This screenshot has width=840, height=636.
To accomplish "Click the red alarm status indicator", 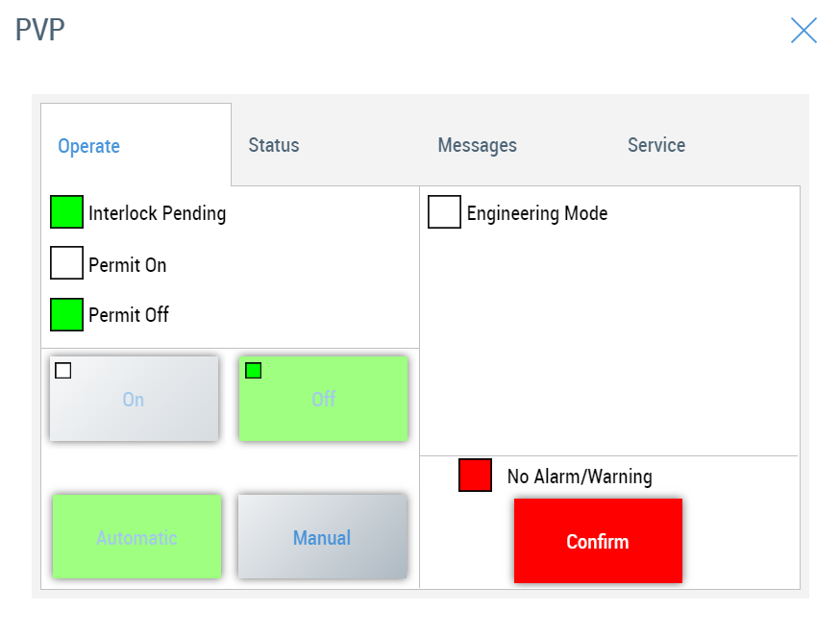I will click(475, 476).
